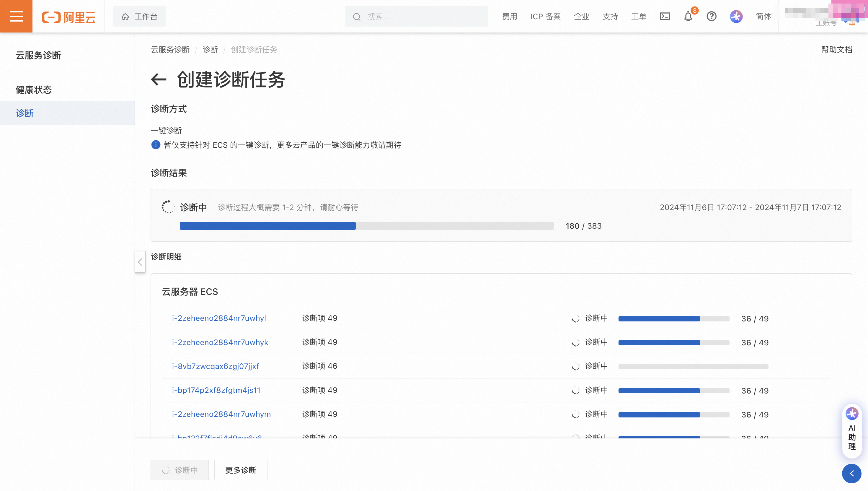Screen dimensions: 868x491
Task: Open the 工作台 workbench home
Action: (x=139, y=16)
